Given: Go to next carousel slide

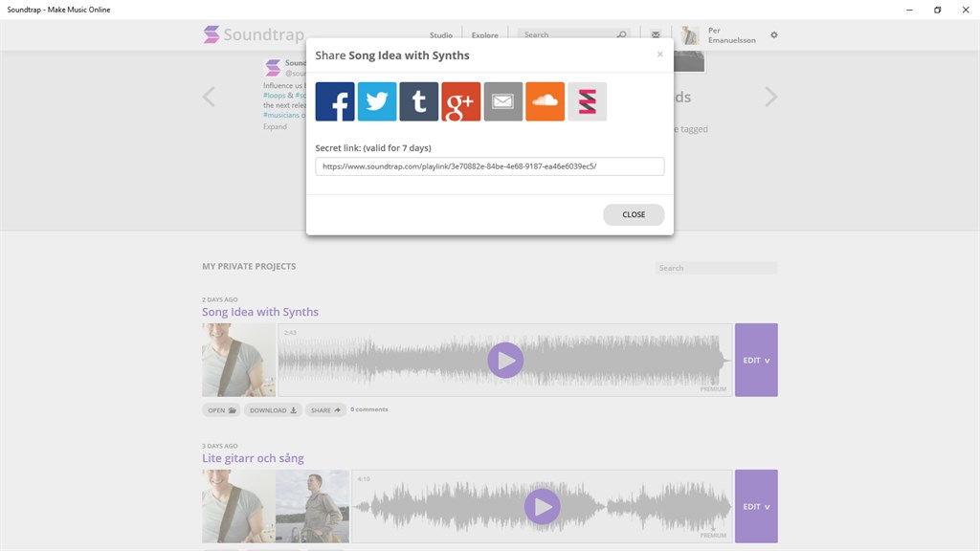Looking at the screenshot, I should [771, 97].
